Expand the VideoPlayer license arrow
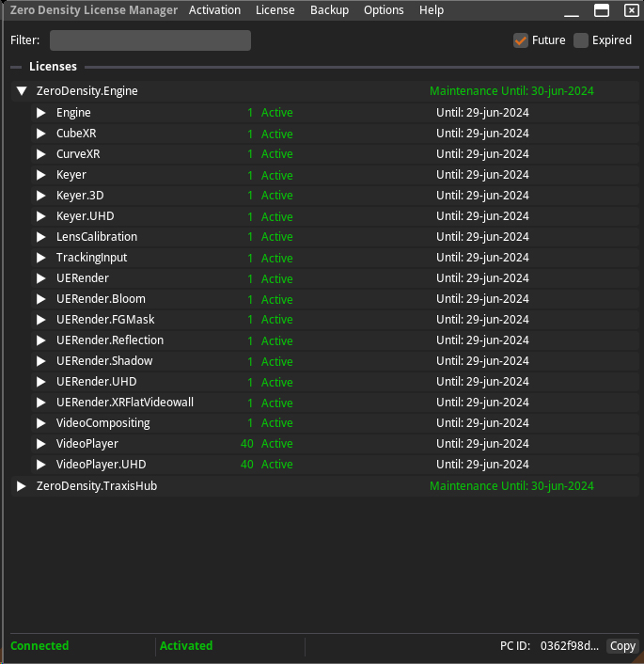This screenshot has width=644, height=664. tap(40, 444)
